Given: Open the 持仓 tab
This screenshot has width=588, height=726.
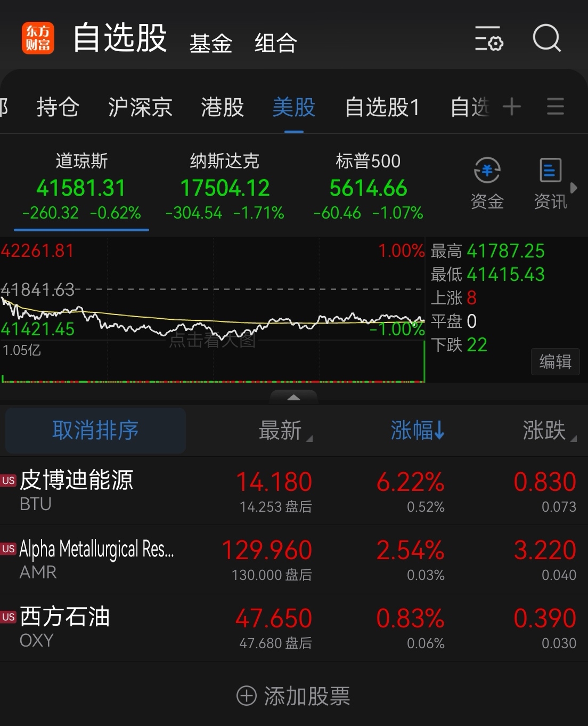Looking at the screenshot, I should click(58, 107).
